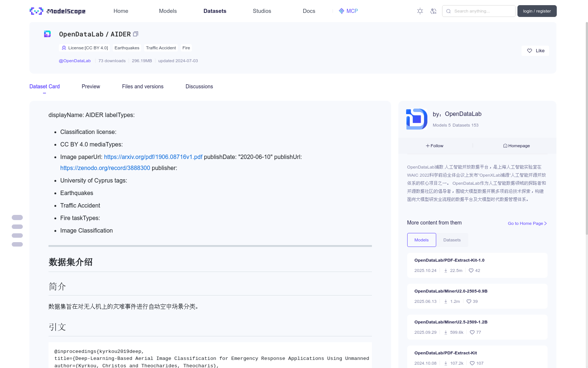Image resolution: width=588 pixels, height=368 pixels.
Task: Click download icon on PDF-Extract-Kit-1.0 card
Action: (x=446, y=270)
